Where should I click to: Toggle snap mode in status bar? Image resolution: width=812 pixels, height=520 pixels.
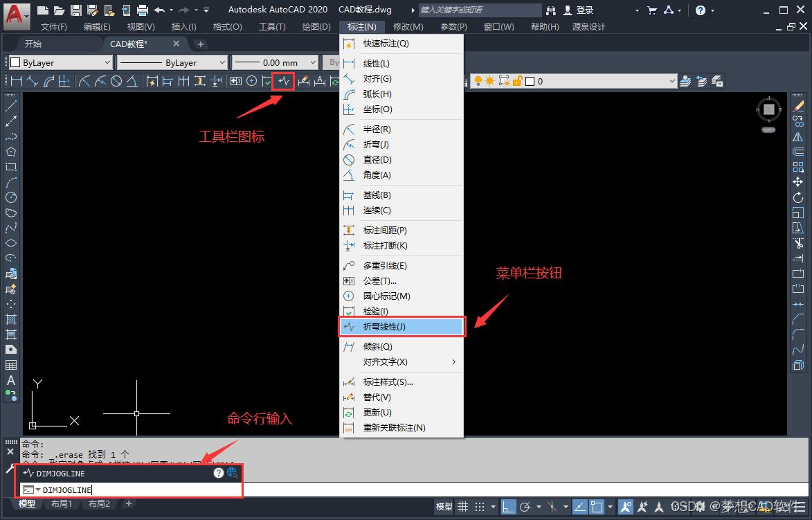point(480,507)
